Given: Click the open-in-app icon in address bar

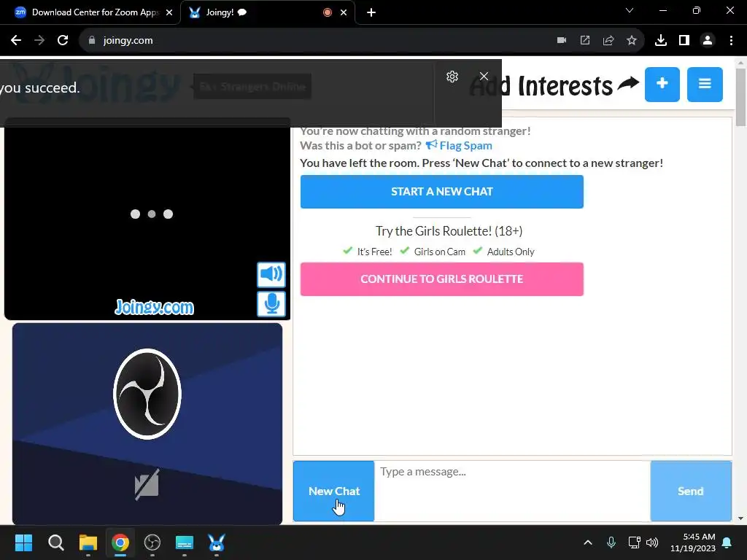Looking at the screenshot, I should pos(585,41).
